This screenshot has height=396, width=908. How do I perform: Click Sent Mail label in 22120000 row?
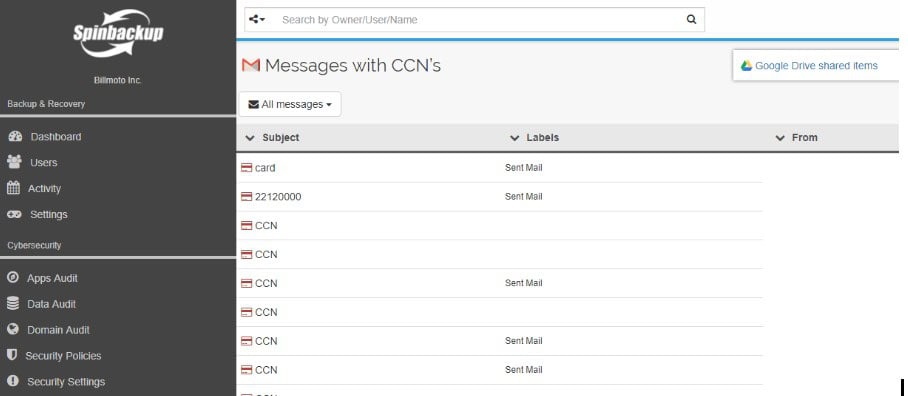(523, 197)
